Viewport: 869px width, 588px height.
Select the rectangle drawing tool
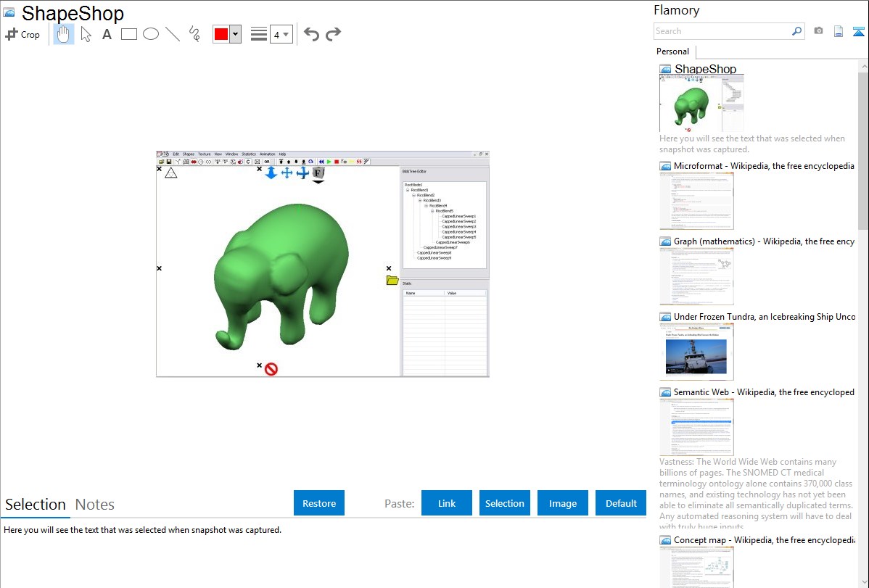128,34
